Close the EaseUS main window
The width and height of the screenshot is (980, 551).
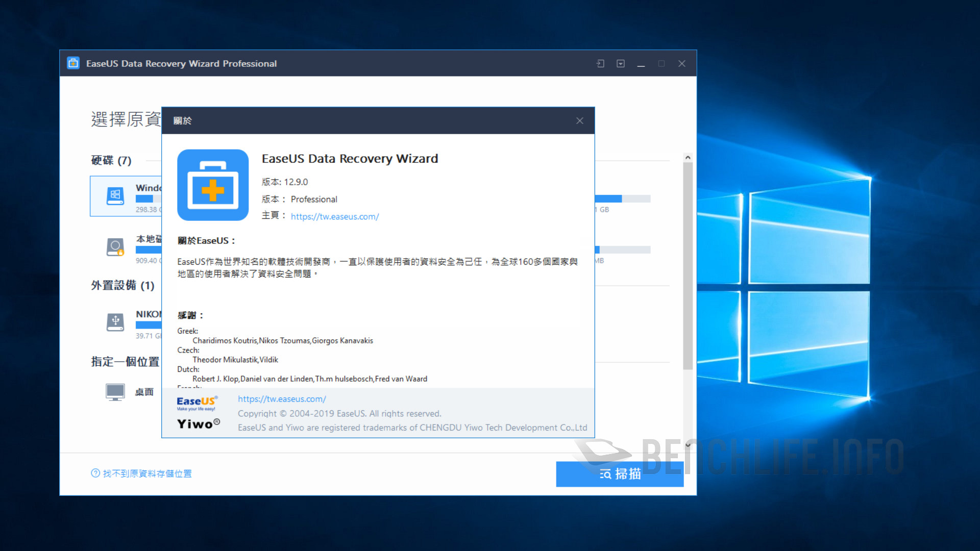click(682, 64)
